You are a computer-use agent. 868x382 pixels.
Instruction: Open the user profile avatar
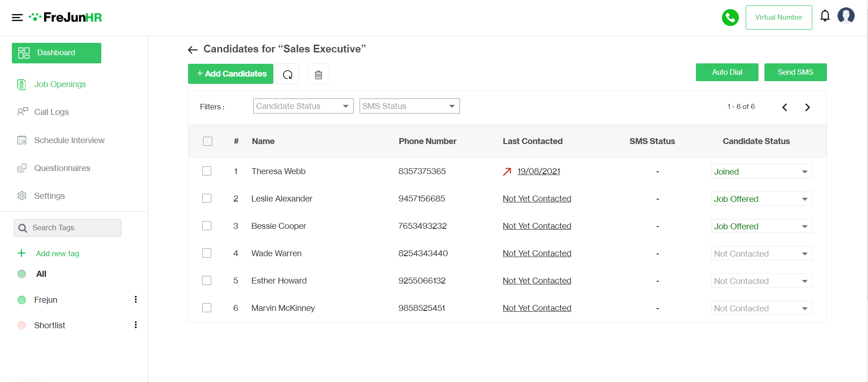tap(846, 16)
